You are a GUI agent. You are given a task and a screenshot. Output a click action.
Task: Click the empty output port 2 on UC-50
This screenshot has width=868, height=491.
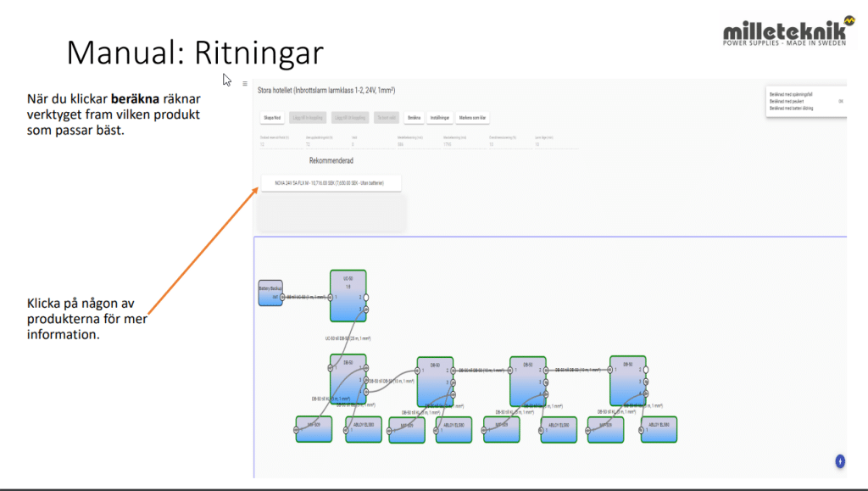pyautogui.click(x=366, y=298)
